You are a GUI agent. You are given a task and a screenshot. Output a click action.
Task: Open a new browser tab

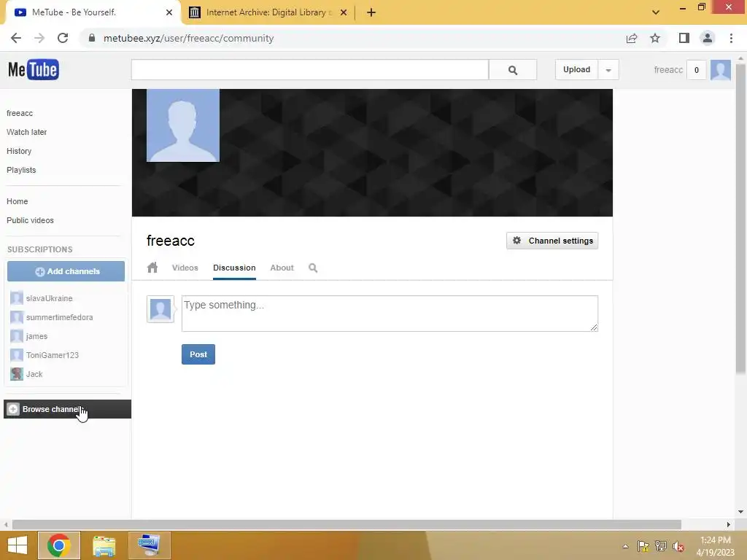pyautogui.click(x=371, y=12)
